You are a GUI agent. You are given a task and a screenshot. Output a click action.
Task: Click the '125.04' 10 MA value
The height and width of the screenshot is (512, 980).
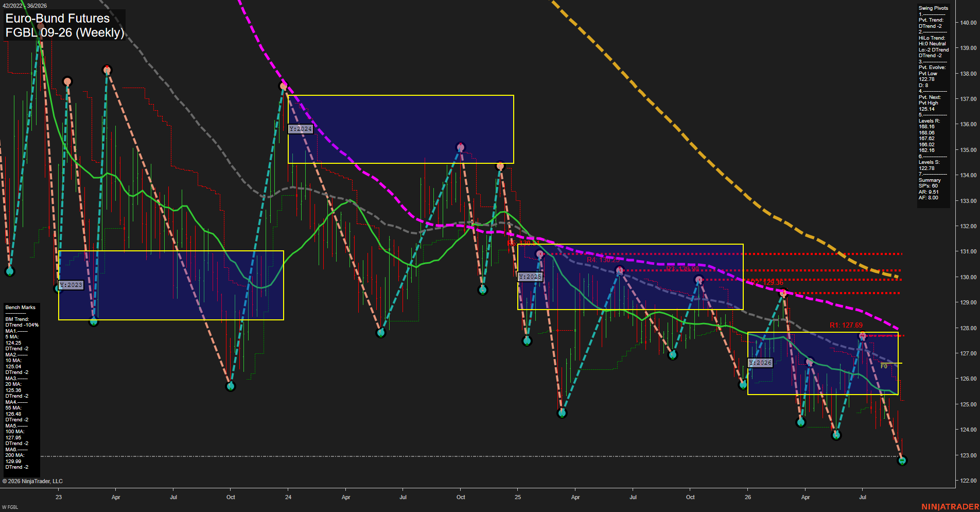pyautogui.click(x=13, y=367)
